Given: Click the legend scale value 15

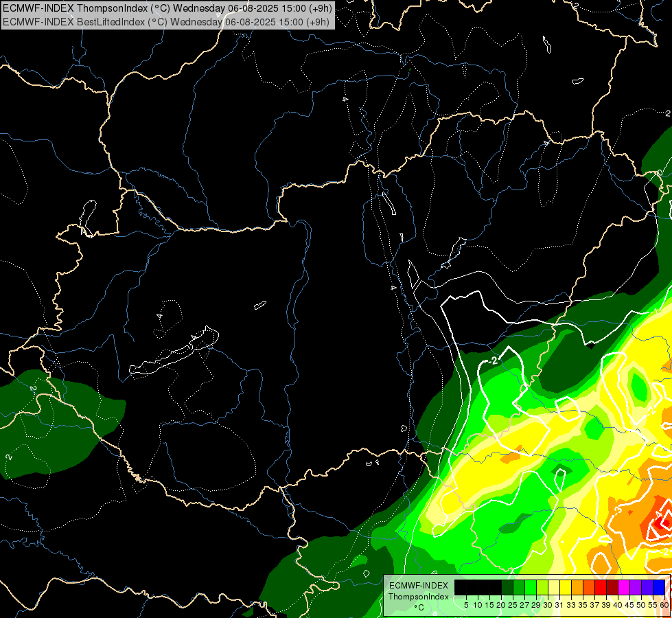Looking at the screenshot, I should coord(490,605).
